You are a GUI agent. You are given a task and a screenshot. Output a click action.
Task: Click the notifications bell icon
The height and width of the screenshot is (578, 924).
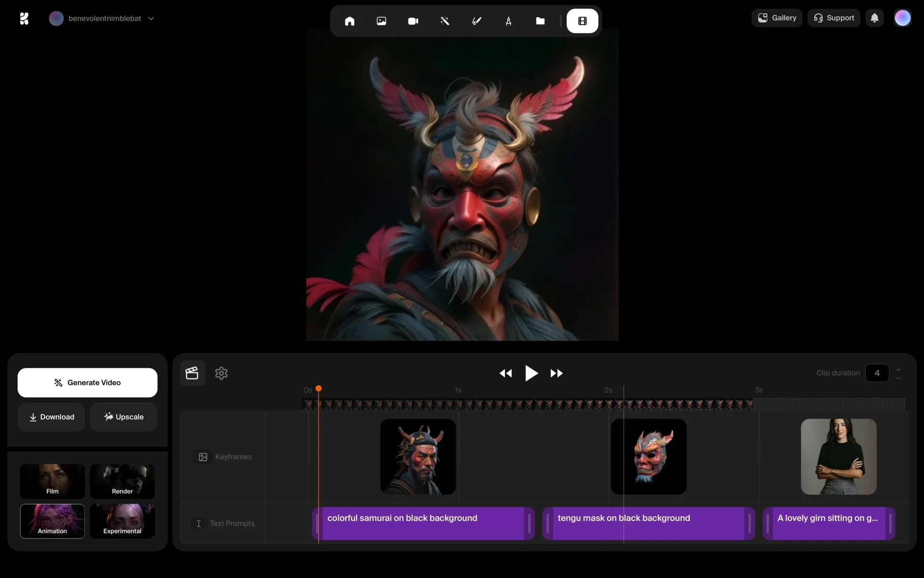click(x=874, y=18)
